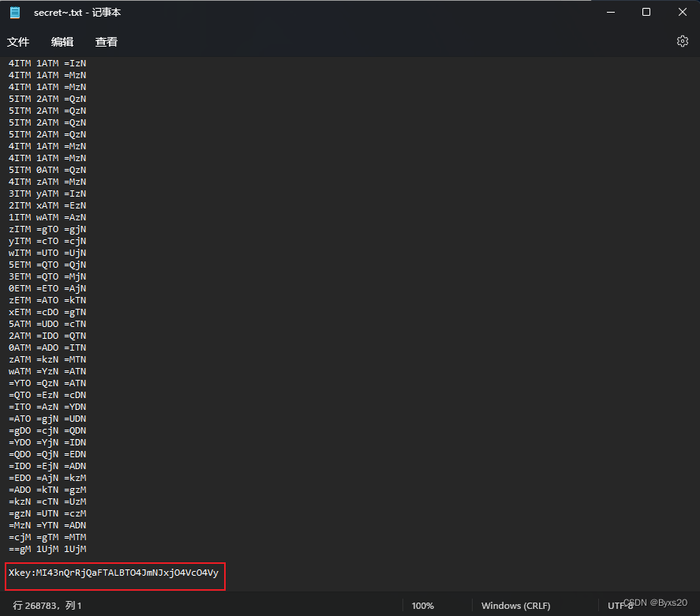Viewport: 700px width, 616px height.
Task: Click the line '0ETM =ETO =AjN'
Action: click(47, 288)
